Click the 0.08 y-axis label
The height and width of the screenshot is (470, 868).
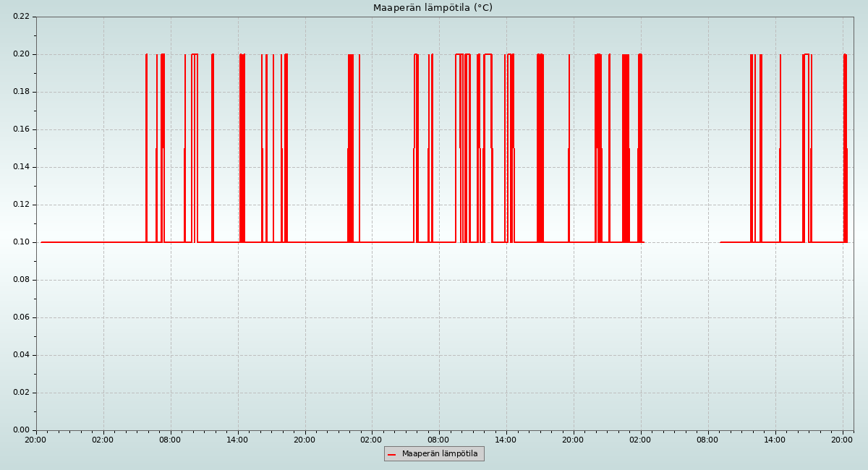point(21,280)
